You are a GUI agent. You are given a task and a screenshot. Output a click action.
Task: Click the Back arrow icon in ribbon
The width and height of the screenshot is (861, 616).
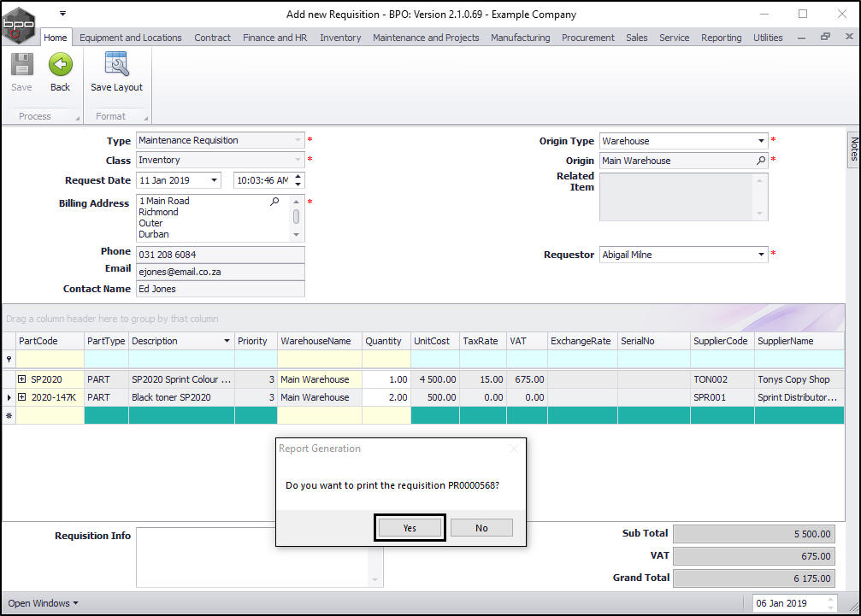60,65
